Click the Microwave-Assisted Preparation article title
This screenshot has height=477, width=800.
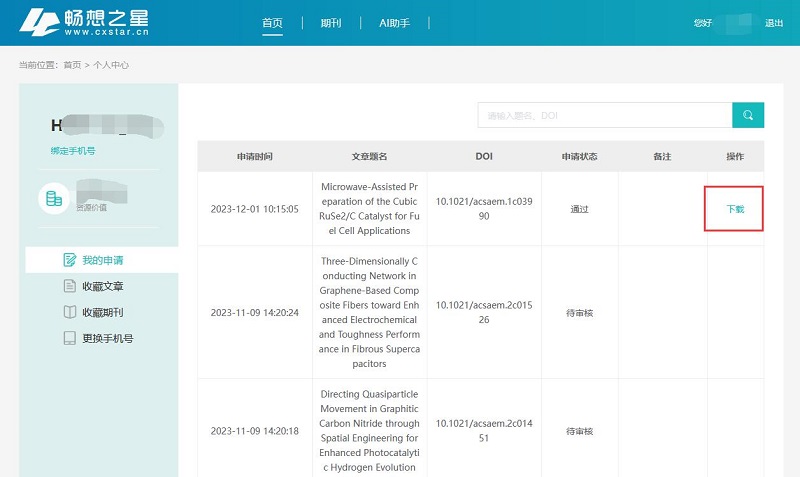click(x=369, y=209)
